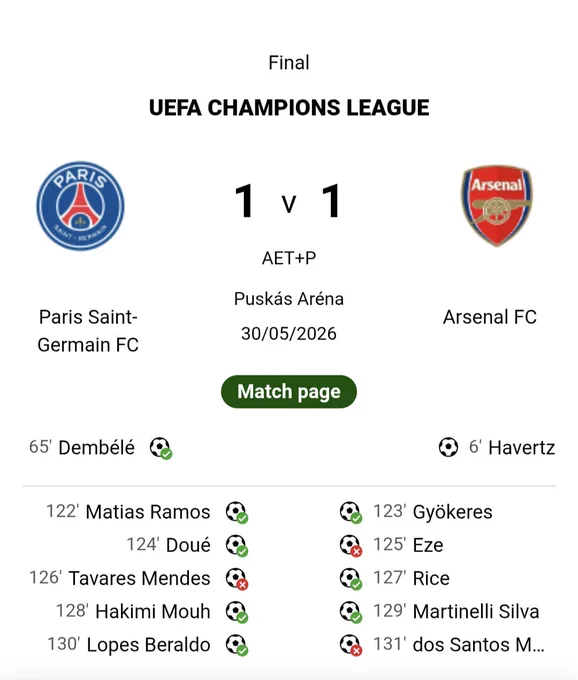This screenshot has height=680, width=578.
Task: Click the Arsenal club crest logo
Action: click(x=497, y=205)
